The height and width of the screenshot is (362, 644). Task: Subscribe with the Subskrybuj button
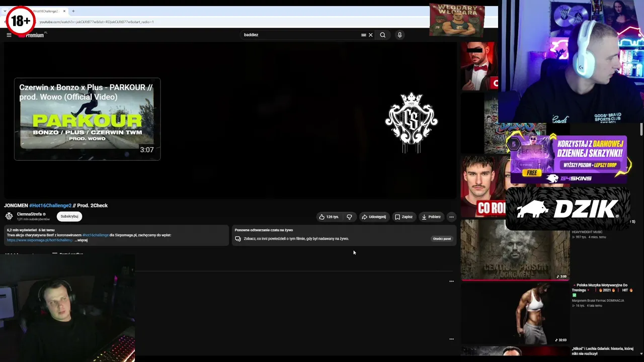point(69,216)
